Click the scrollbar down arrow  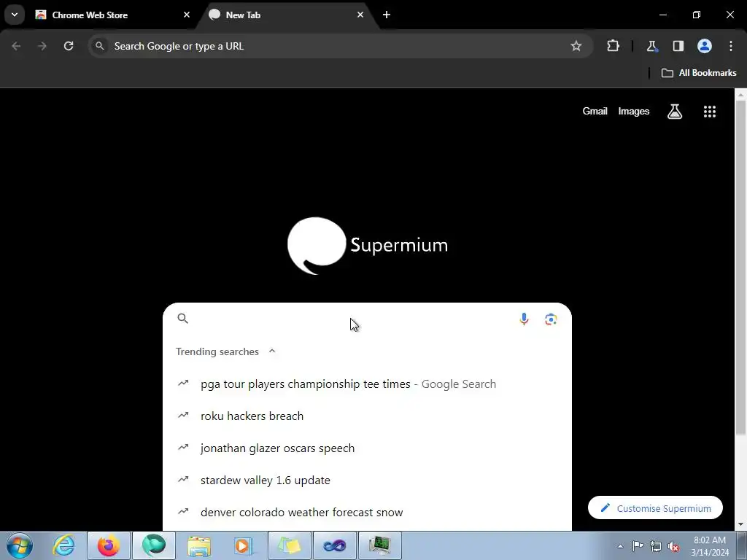point(740,524)
